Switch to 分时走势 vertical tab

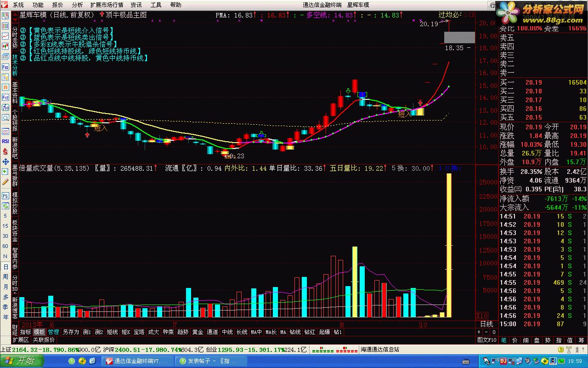(15, 38)
